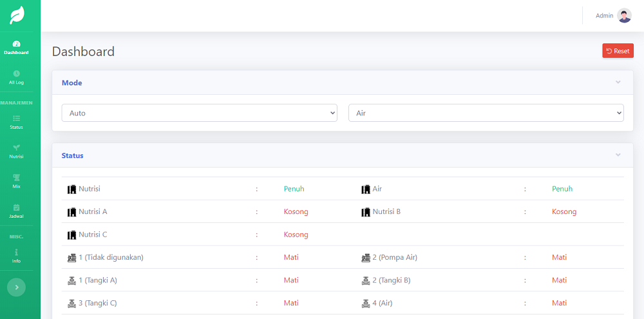
Task: Open the Info icon in the sidebar
Action: (x=16, y=252)
